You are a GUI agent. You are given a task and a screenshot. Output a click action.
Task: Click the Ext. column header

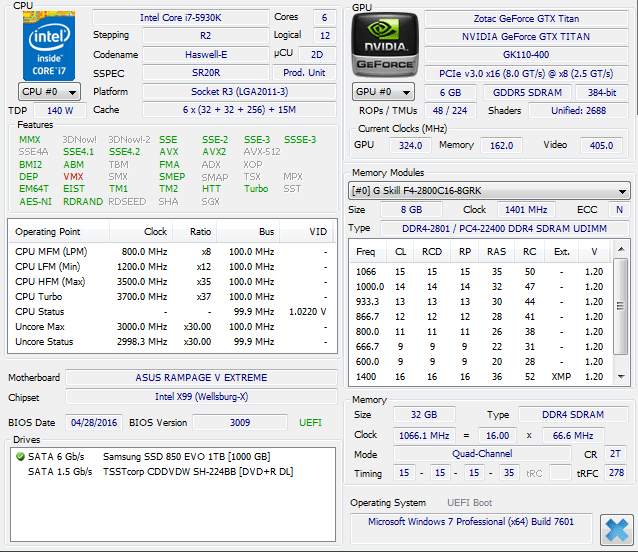pyautogui.click(x=562, y=252)
